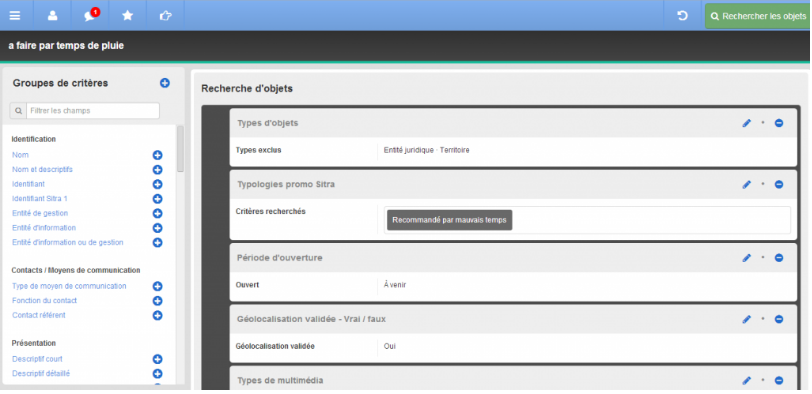Image resolution: width=812 pixels, height=394 pixels.
Task: Add the Identifiant Sitra 1 plus icon
Action: (x=157, y=199)
